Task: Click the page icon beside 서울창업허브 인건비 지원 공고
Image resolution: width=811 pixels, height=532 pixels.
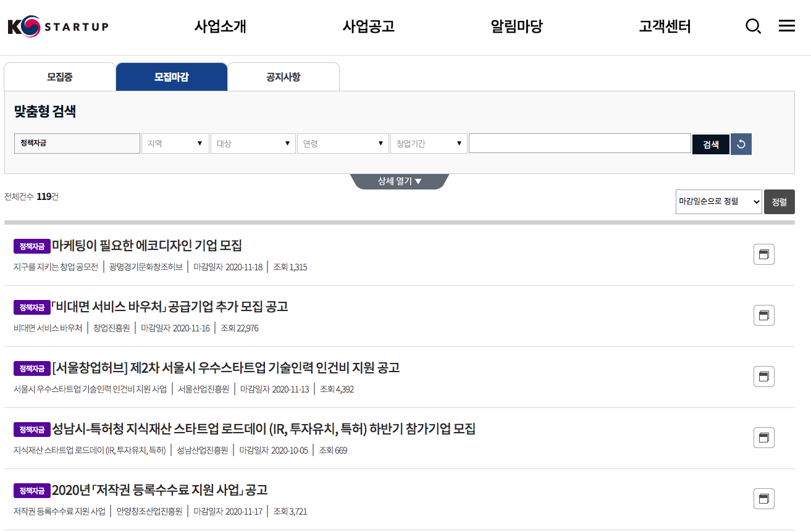Action: [x=763, y=376]
